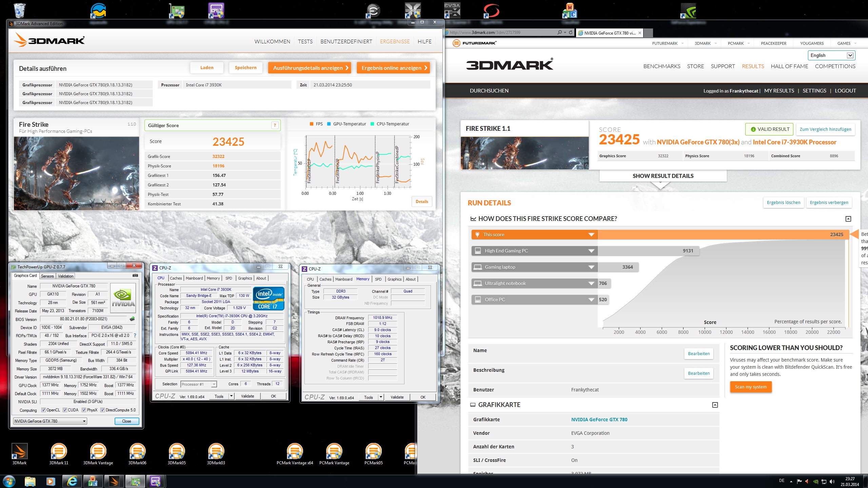Open the Tools dropdown arrow in CPU-Z CPU window
The width and height of the screenshot is (868, 488).
[x=231, y=396]
